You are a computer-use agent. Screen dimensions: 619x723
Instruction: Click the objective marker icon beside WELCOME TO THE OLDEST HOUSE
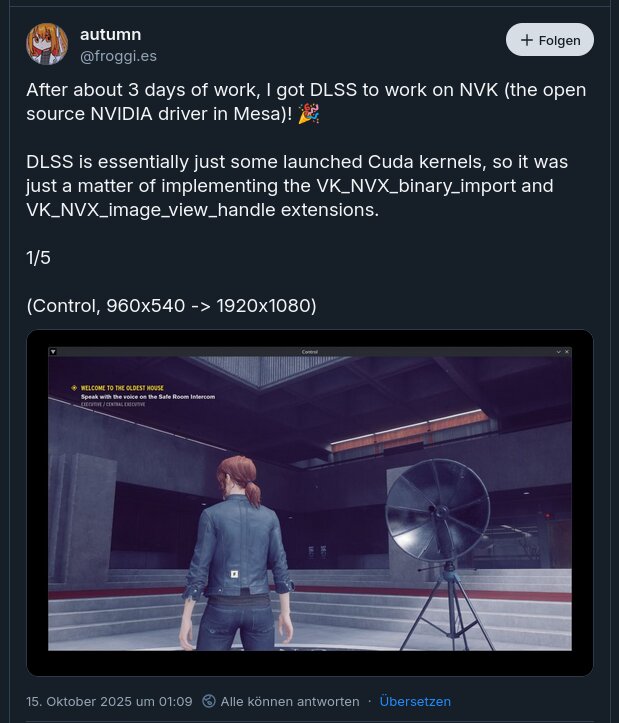[x=74, y=388]
